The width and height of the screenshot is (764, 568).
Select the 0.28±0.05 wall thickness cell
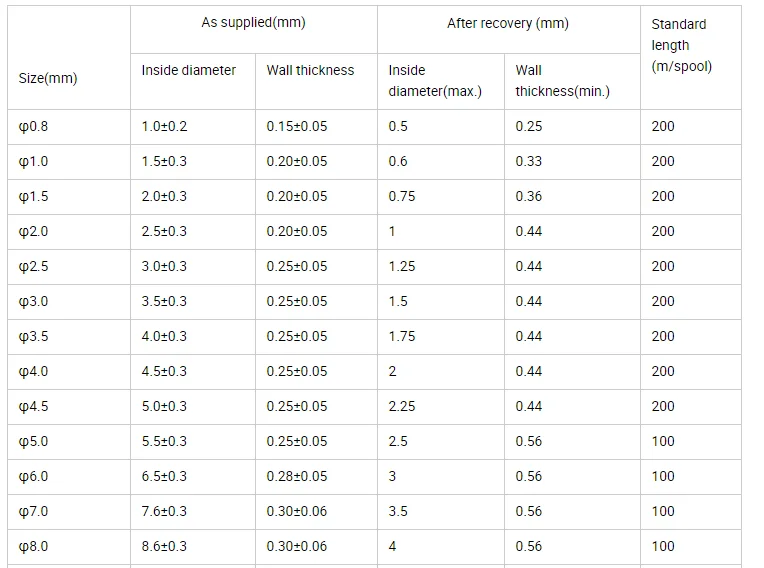click(x=296, y=477)
